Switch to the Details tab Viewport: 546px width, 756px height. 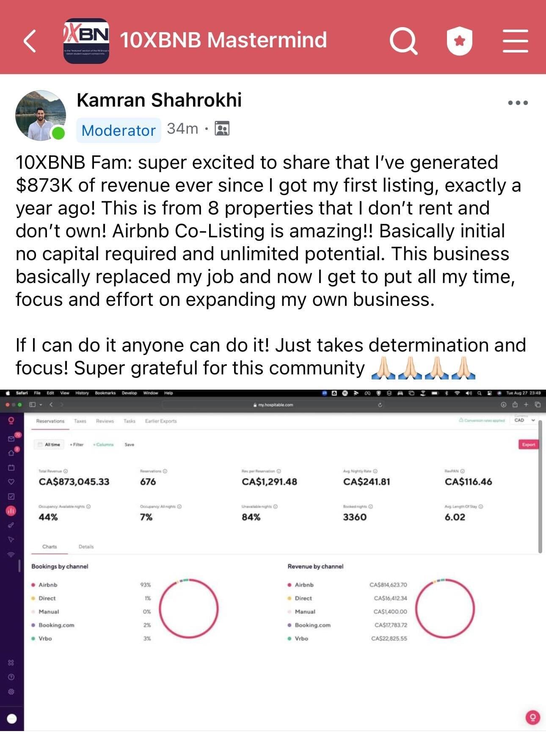[x=86, y=547]
